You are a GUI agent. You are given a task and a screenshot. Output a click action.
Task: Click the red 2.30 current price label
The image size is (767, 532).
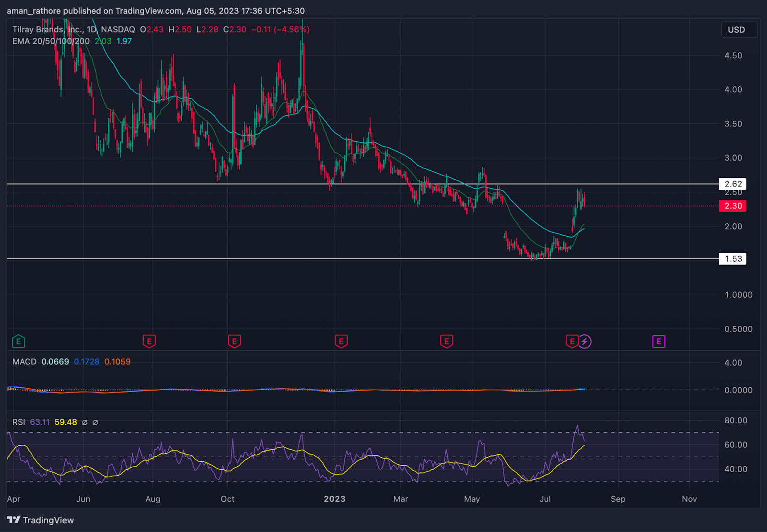[x=733, y=206]
